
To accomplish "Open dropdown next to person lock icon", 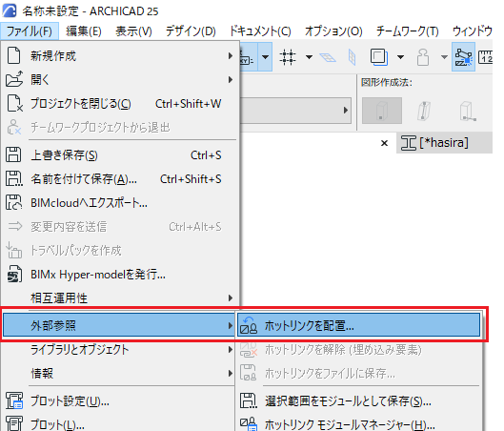I will pos(444,57).
